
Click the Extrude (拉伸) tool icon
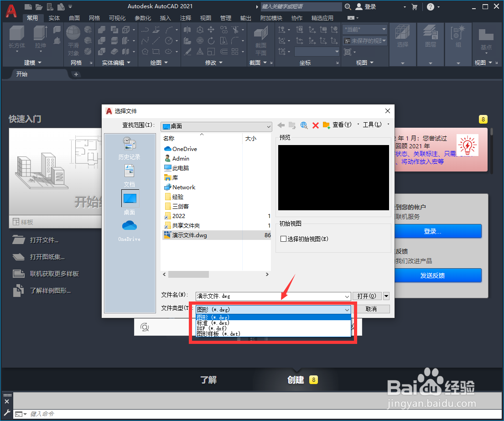pyautogui.click(x=41, y=33)
